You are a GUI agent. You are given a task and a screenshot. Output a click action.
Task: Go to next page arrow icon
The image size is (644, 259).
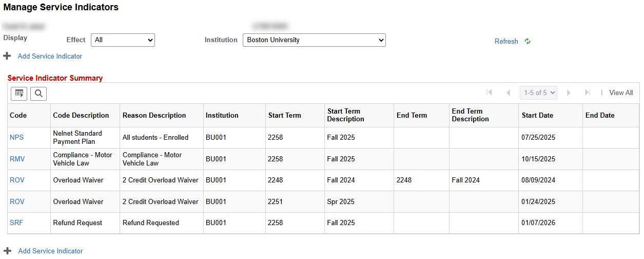point(569,92)
